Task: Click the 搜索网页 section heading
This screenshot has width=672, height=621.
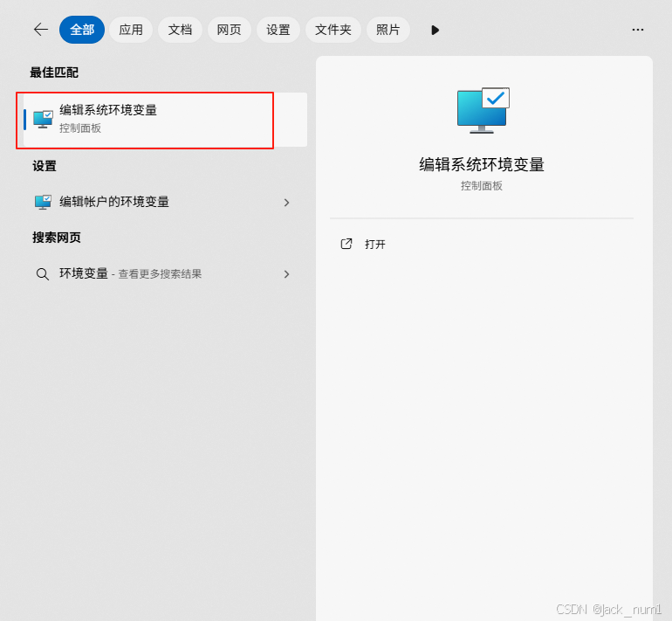Action: coord(57,238)
